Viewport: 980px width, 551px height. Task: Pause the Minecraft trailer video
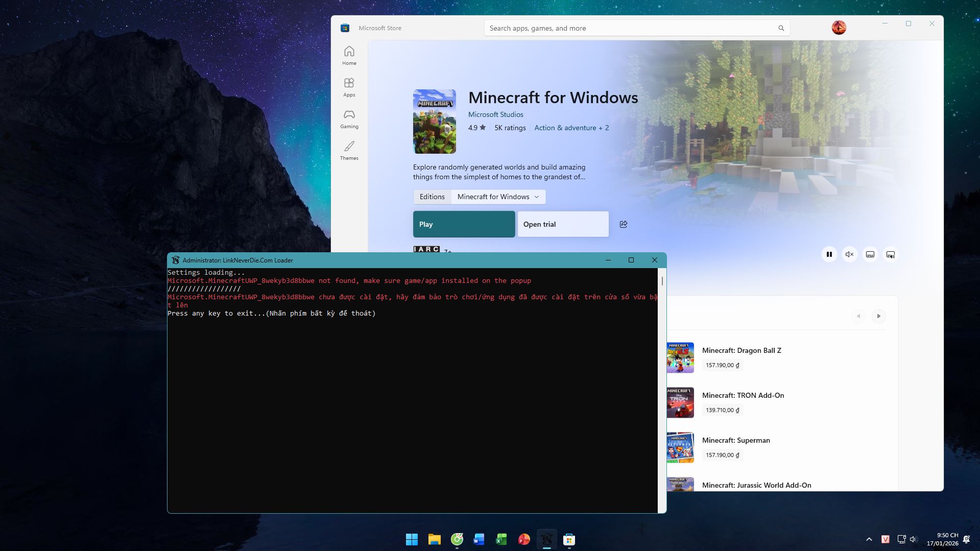829,254
